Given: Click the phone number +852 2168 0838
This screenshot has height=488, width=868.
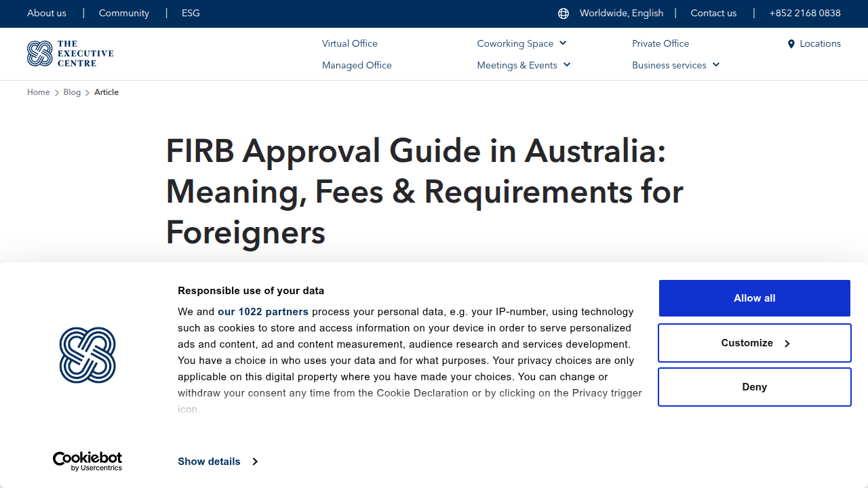Looking at the screenshot, I should (805, 13).
